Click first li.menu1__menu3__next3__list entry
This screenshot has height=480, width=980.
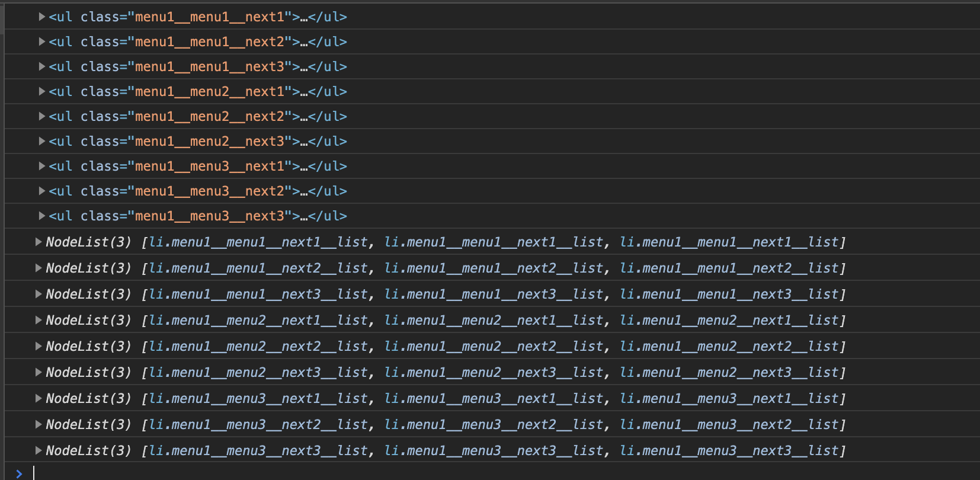coord(258,450)
